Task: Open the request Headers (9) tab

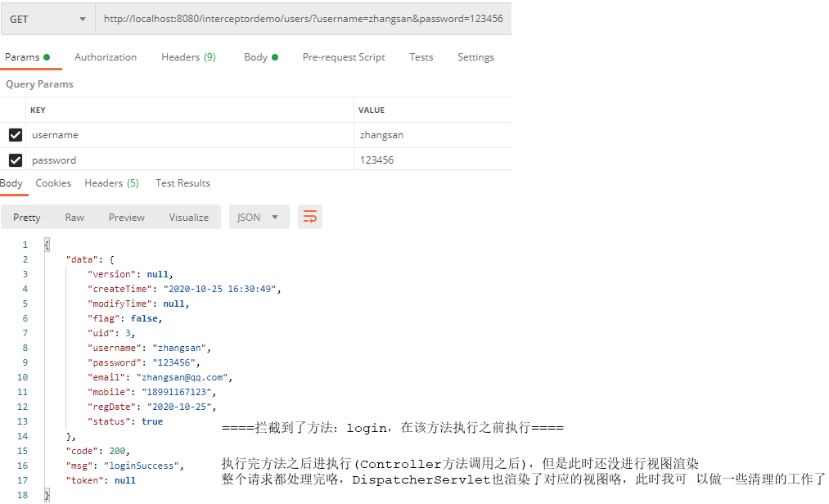Action: [188, 57]
